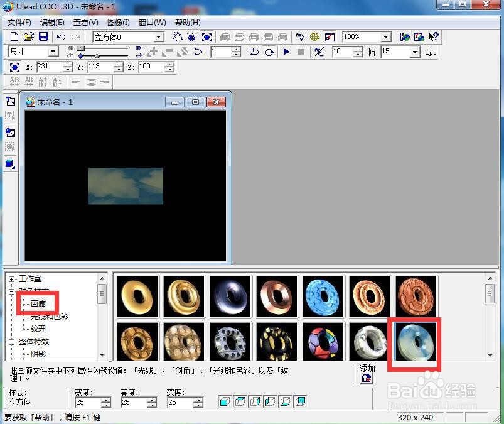This screenshot has height=424, width=504.
Task: Click the blue key frame diamond marker
Action: (x=80, y=57)
